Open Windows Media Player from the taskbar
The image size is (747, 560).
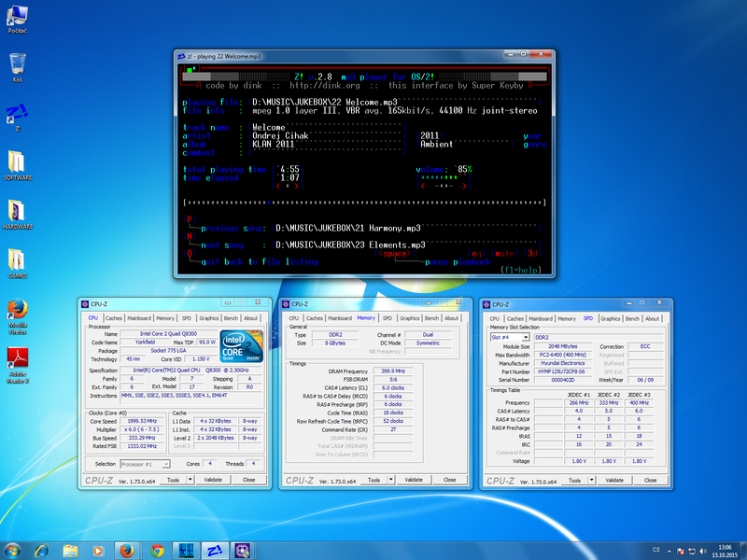pos(98,550)
